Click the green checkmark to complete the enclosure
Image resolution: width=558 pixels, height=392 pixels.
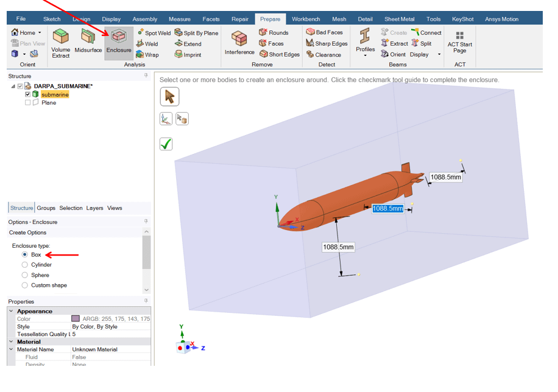[166, 144]
